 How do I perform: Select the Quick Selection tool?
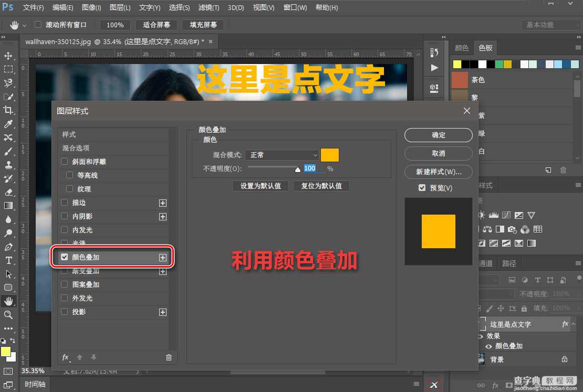8,97
